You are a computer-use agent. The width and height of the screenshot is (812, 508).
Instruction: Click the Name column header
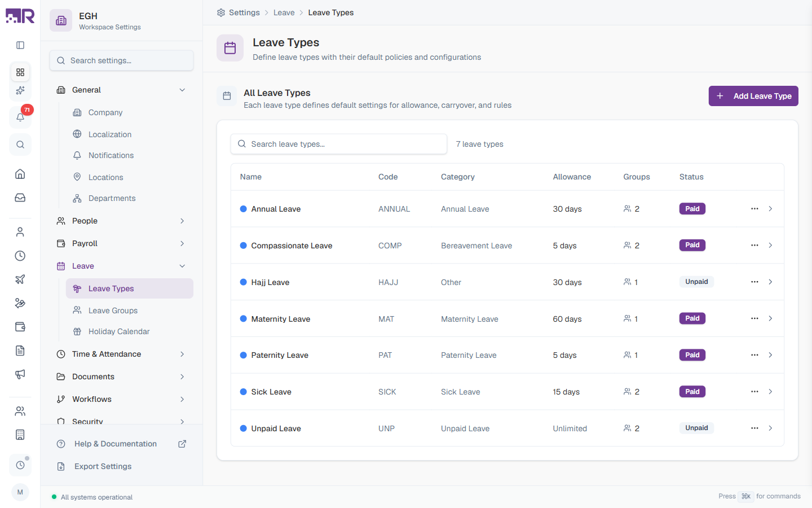tap(251, 177)
